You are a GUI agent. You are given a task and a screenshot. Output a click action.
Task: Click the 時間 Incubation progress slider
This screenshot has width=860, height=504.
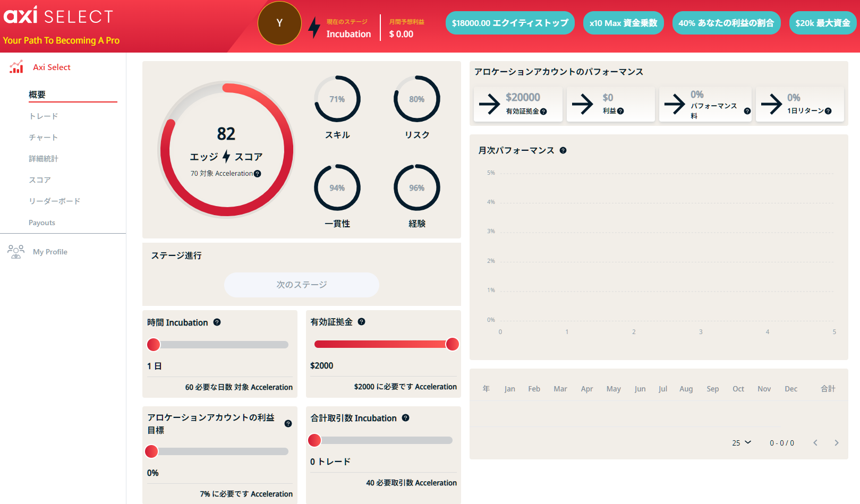click(x=218, y=345)
